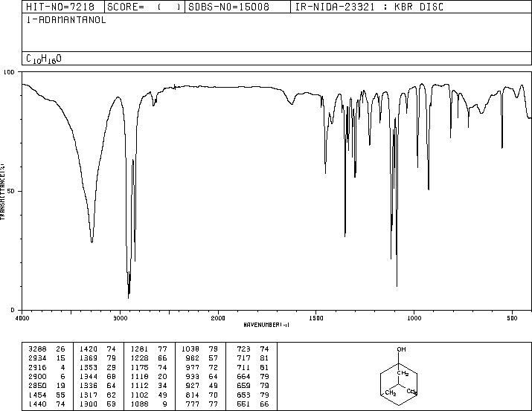Select the compound name 1-ADAMANTANOL
The height and width of the screenshot is (411, 532).
[x=66, y=19]
